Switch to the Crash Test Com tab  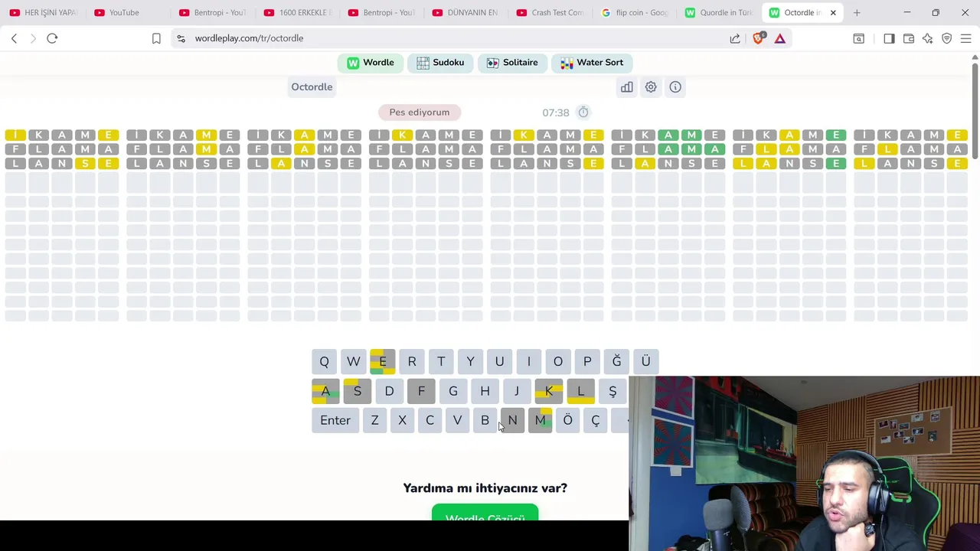click(x=550, y=12)
